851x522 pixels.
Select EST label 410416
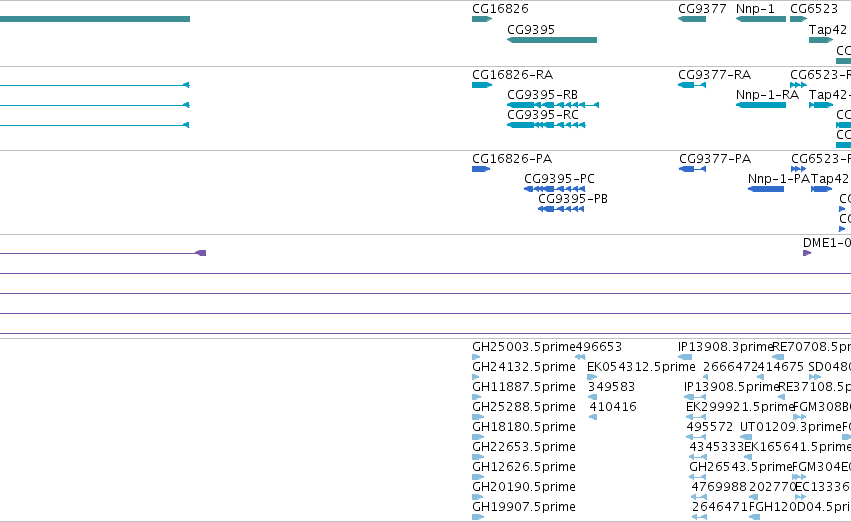pos(613,407)
